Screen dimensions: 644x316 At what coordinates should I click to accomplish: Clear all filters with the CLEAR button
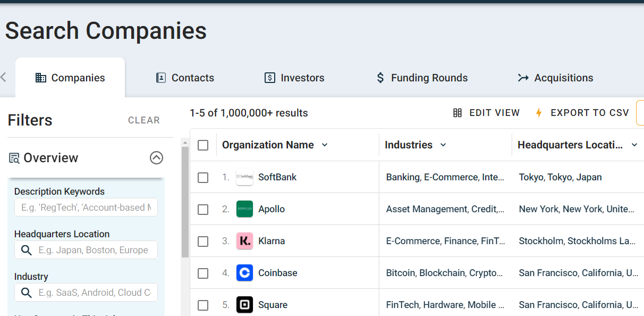tap(143, 120)
